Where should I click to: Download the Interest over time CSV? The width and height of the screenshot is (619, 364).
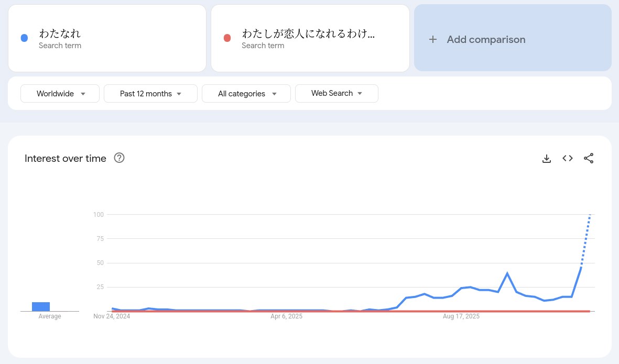547,158
